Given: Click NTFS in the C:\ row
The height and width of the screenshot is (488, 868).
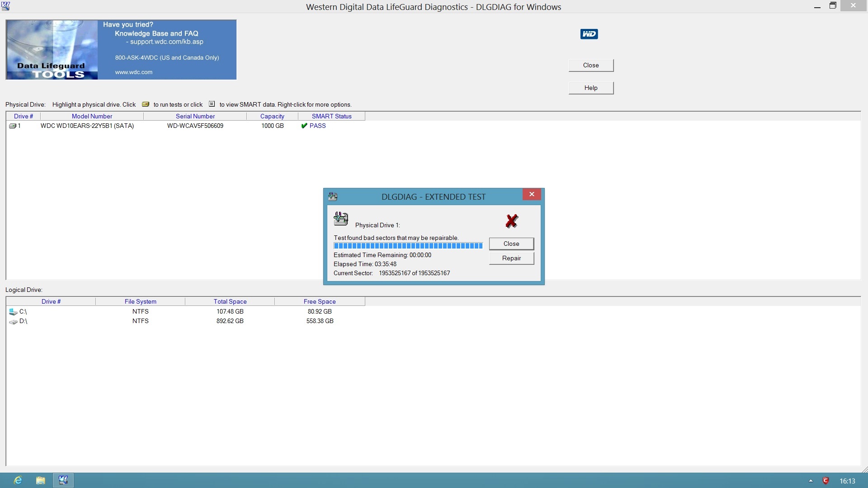Looking at the screenshot, I should (141, 312).
